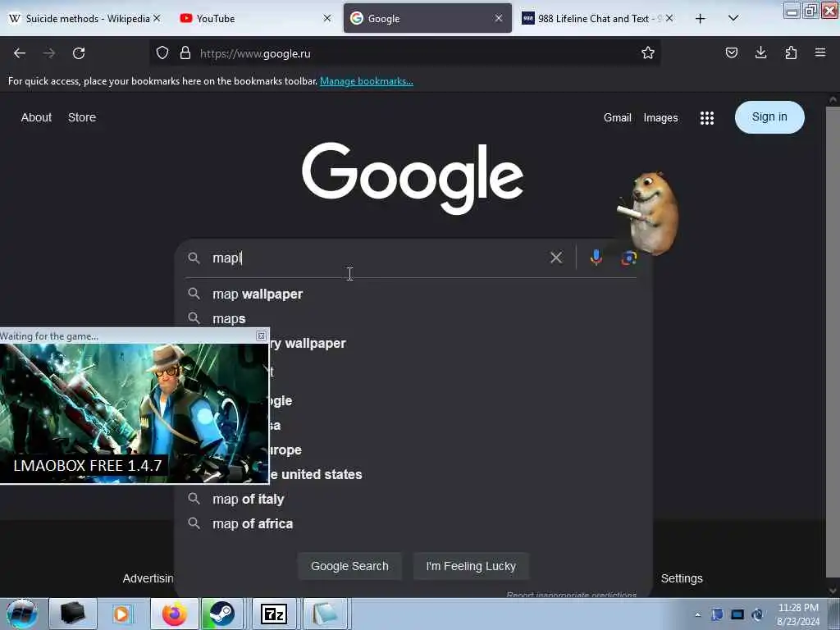Open the extensions puzzle icon
The height and width of the screenshot is (630, 840).
[791, 52]
